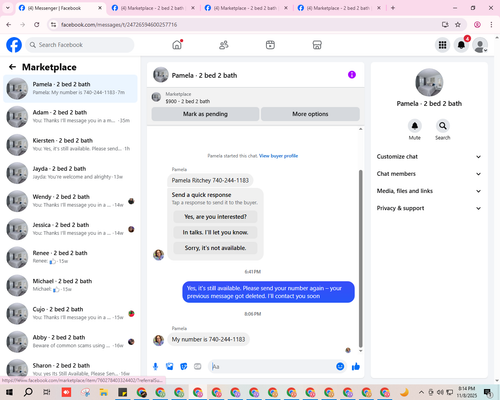View site information icon in address bar

point(53,25)
